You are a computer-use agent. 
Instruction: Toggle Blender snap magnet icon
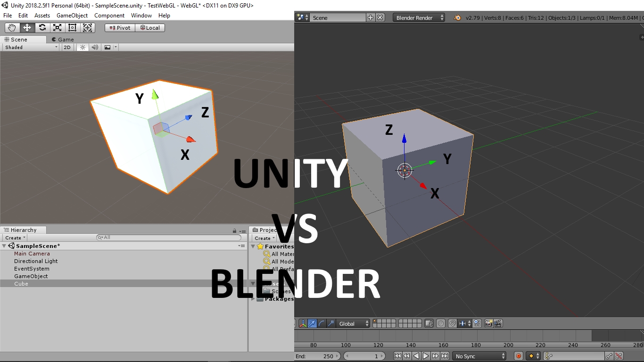(452, 323)
